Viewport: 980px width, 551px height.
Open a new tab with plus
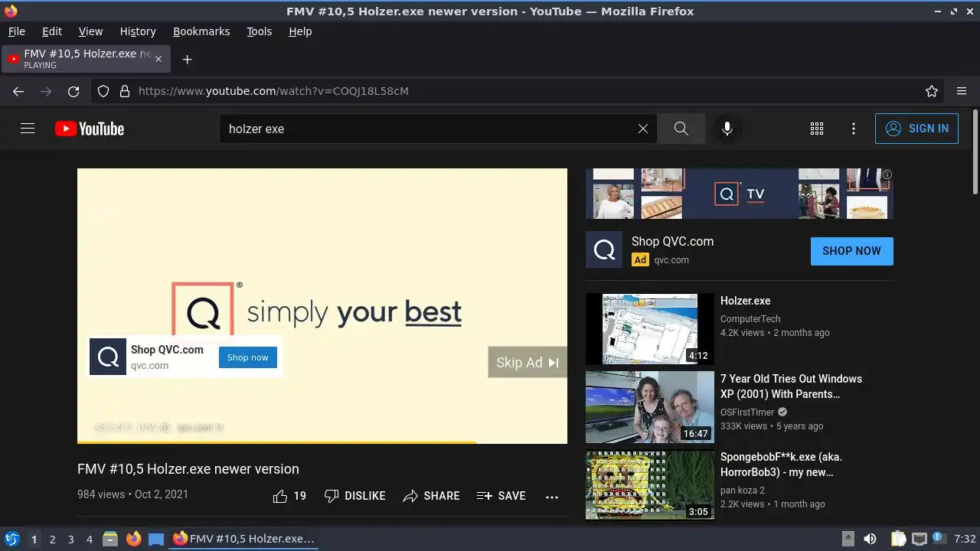click(187, 59)
